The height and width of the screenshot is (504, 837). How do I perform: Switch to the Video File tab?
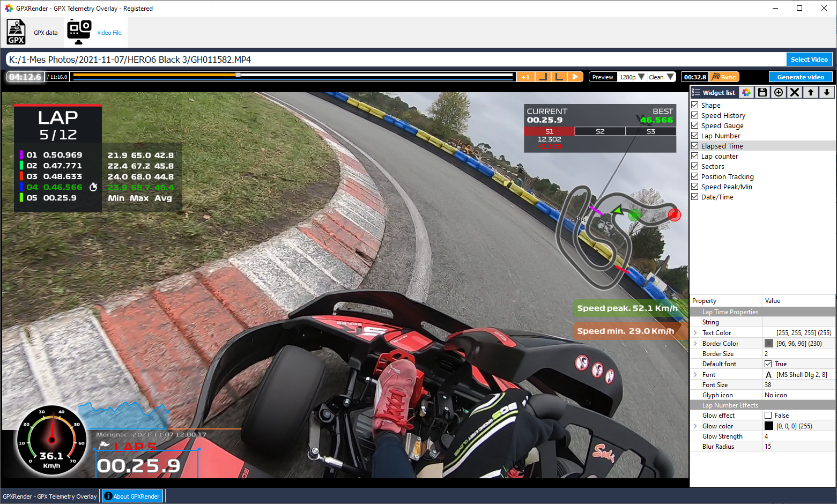tap(95, 31)
